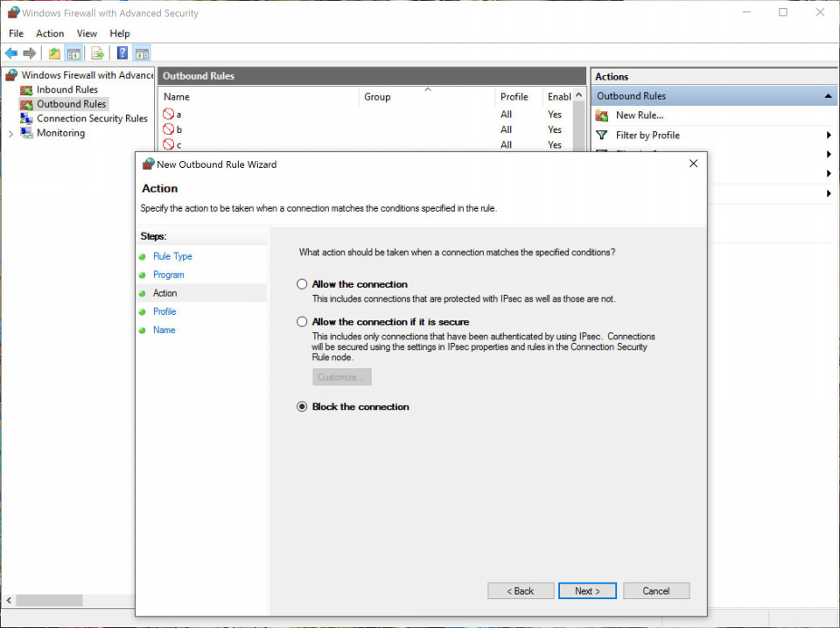Sort rules by the Group column header
Viewport: 840px width, 628px height.
pos(427,97)
